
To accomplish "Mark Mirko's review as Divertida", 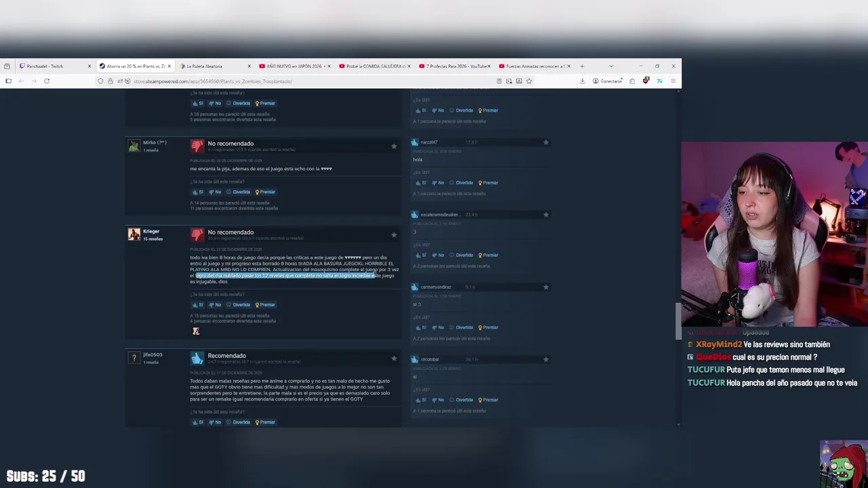I will pyautogui.click(x=239, y=192).
